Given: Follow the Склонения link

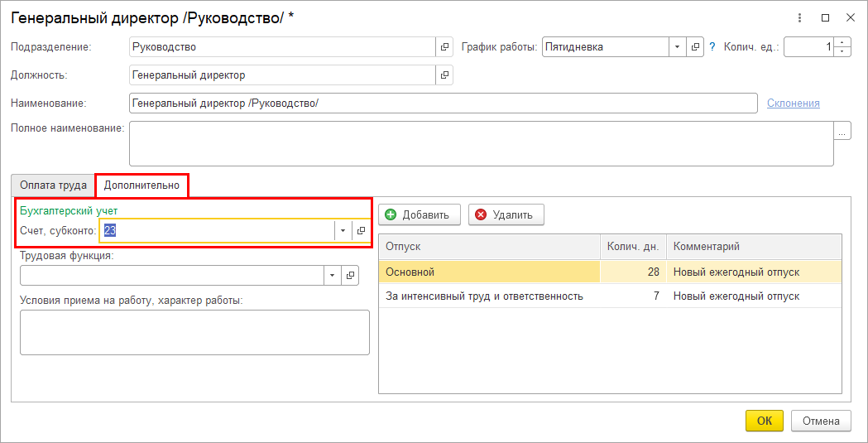Looking at the screenshot, I should click(x=793, y=104).
